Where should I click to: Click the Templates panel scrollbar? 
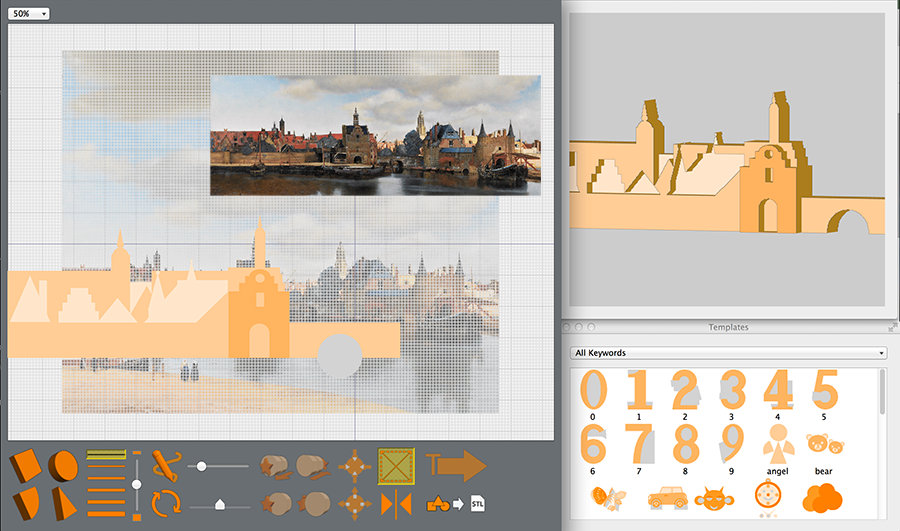point(883,392)
